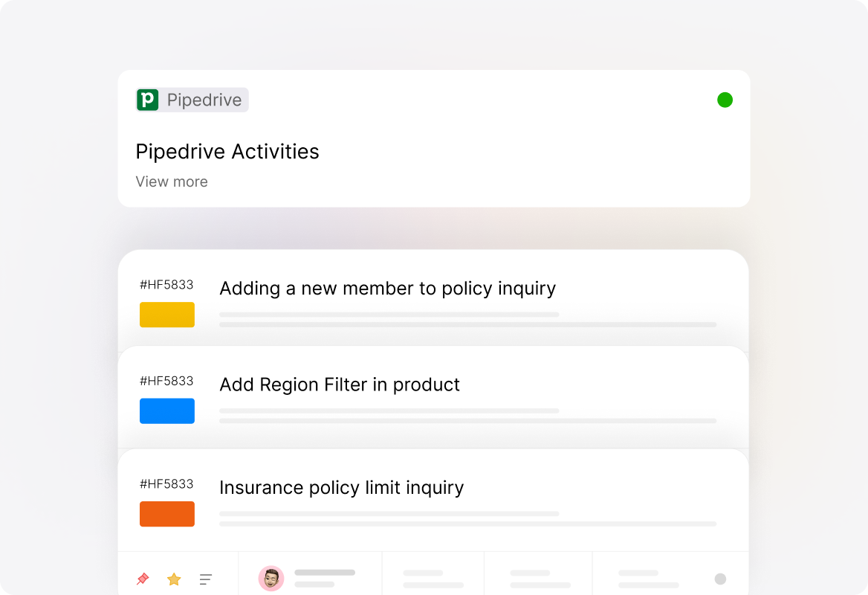Click the green status dot indicator
Screen dimensions: 868x595
[x=725, y=100]
